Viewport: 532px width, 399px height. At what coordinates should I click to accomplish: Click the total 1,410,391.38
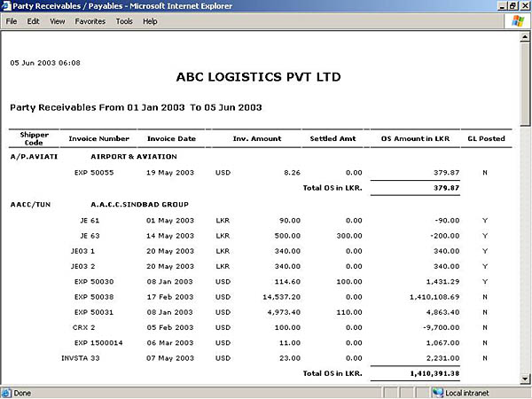pyautogui.click(x=434, y=373)
